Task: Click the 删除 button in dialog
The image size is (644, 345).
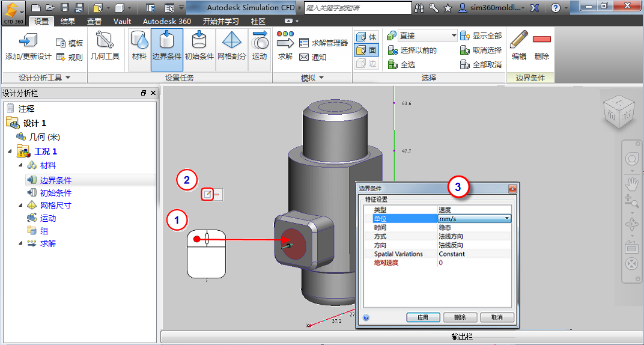Action: [x=460, y=317]
